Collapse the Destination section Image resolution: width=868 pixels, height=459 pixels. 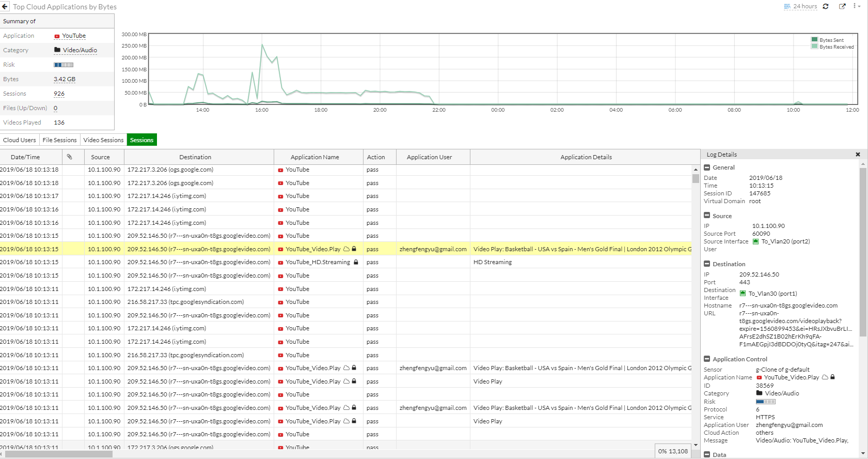[707, 264]
